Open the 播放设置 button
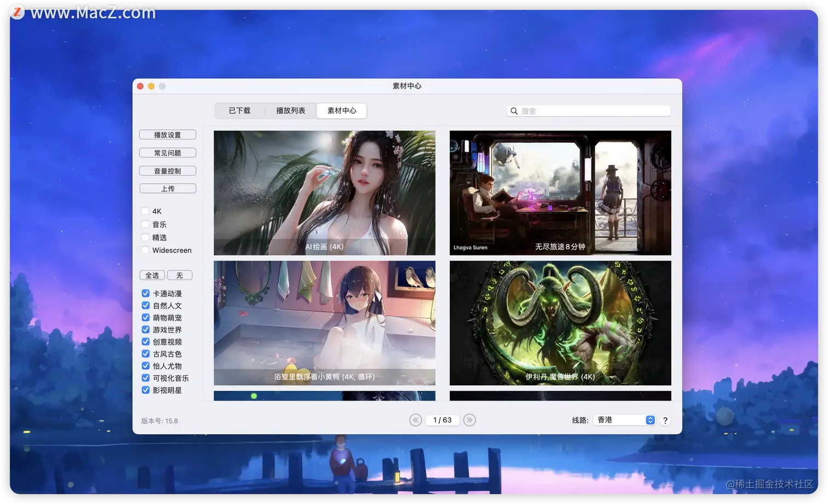 click(x=168, y=135)
